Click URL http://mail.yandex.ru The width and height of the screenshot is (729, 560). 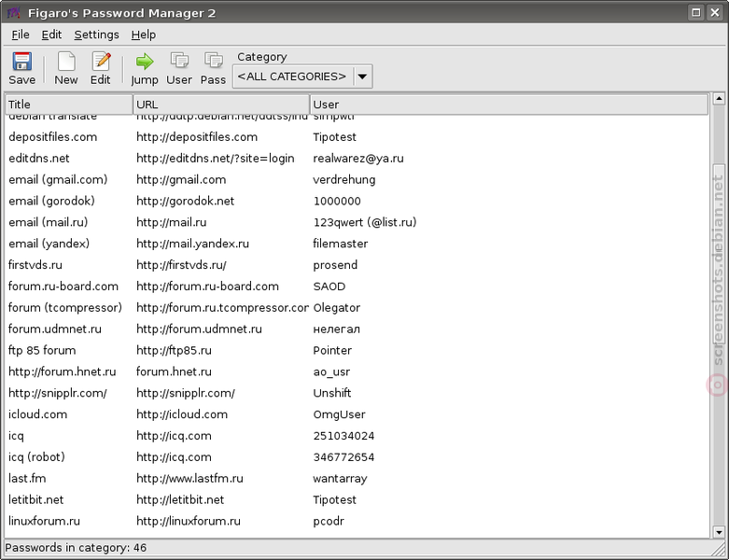(192, 244)
